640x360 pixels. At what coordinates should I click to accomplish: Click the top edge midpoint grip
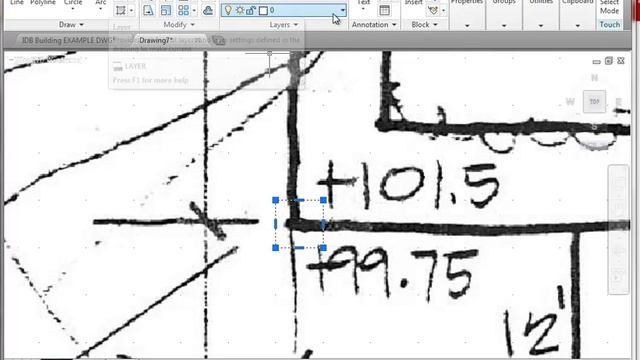299,200
